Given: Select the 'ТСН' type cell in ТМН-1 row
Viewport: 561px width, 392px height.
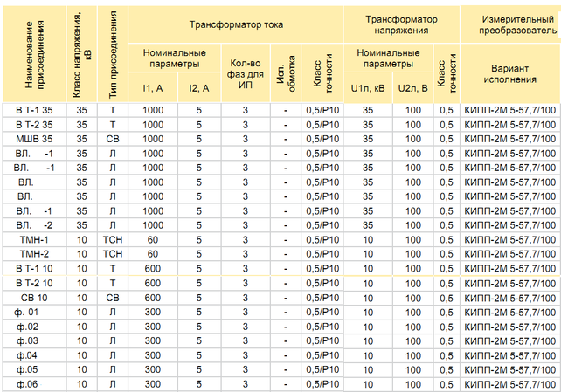Looking at the screenshot, I should coord(113,239).
